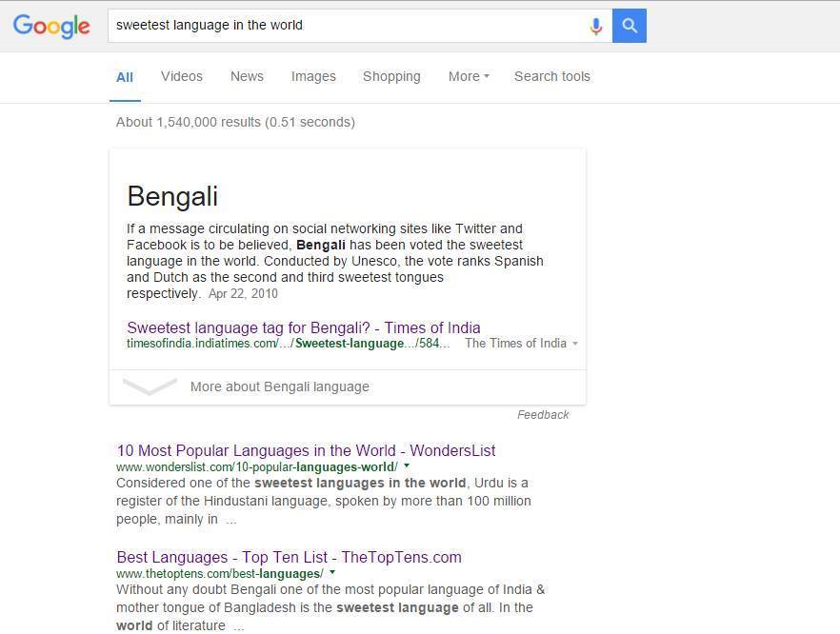Switch to the Videos tab
The image size is (840, 634).
point(182,76)
